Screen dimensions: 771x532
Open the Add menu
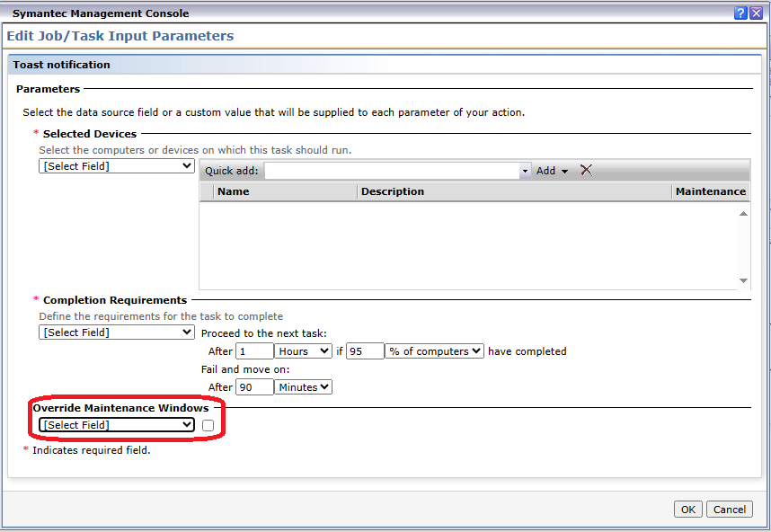(552, 171)
